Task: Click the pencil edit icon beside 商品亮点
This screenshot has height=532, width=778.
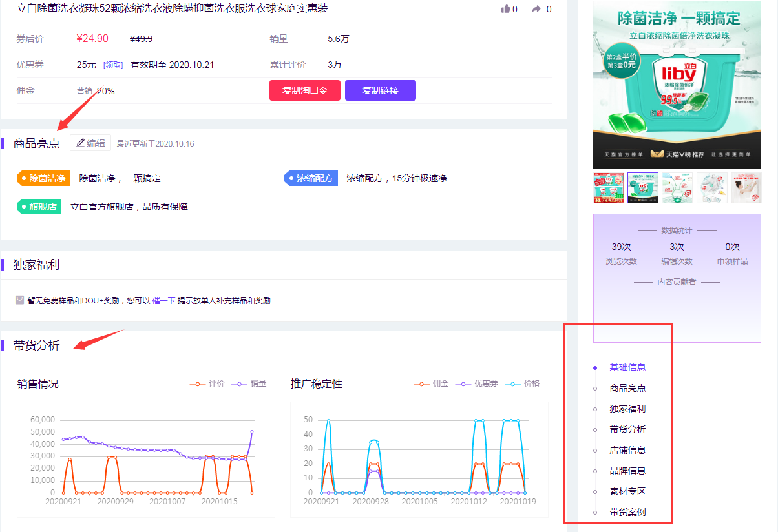Action: pyautogui.click(x=81, y=143)
